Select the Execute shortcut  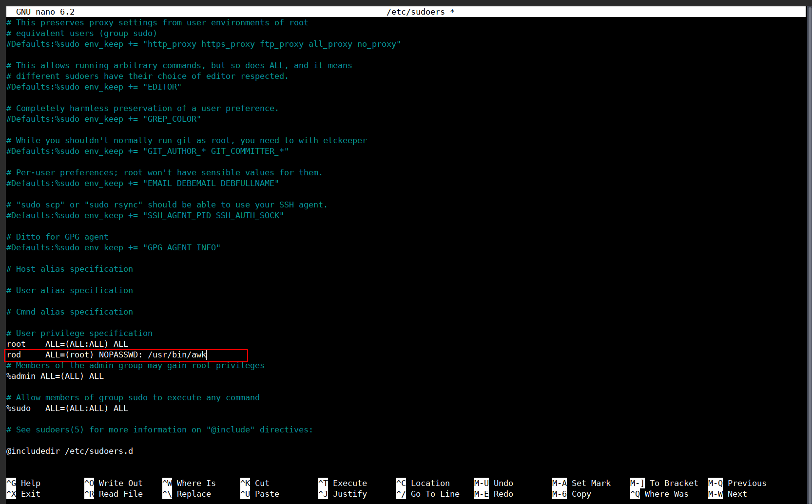[349, 483]
